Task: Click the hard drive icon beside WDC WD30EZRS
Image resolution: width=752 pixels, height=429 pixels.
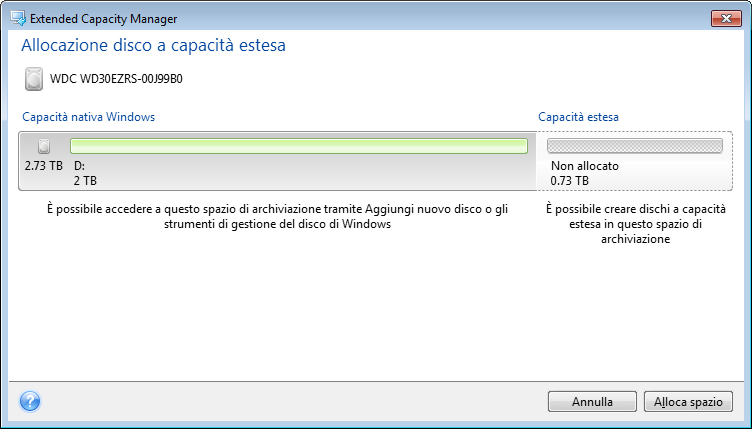Action: (34, 79)
